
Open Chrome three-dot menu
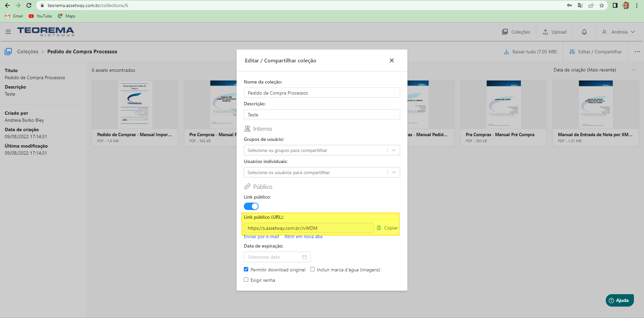click(637, 5)
